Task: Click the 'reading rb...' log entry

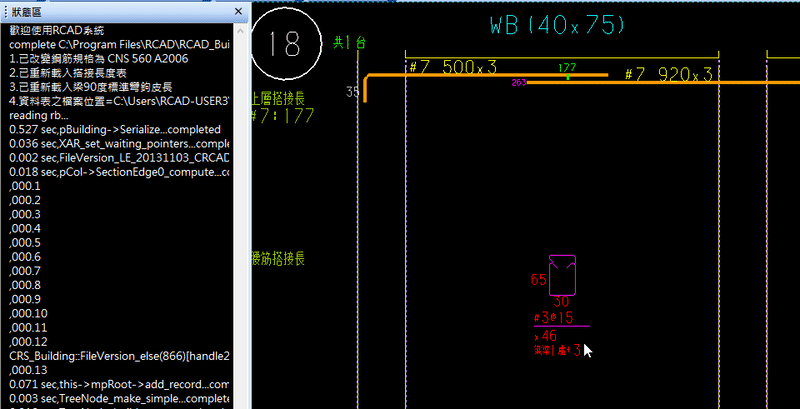Action: pos(38,115)
